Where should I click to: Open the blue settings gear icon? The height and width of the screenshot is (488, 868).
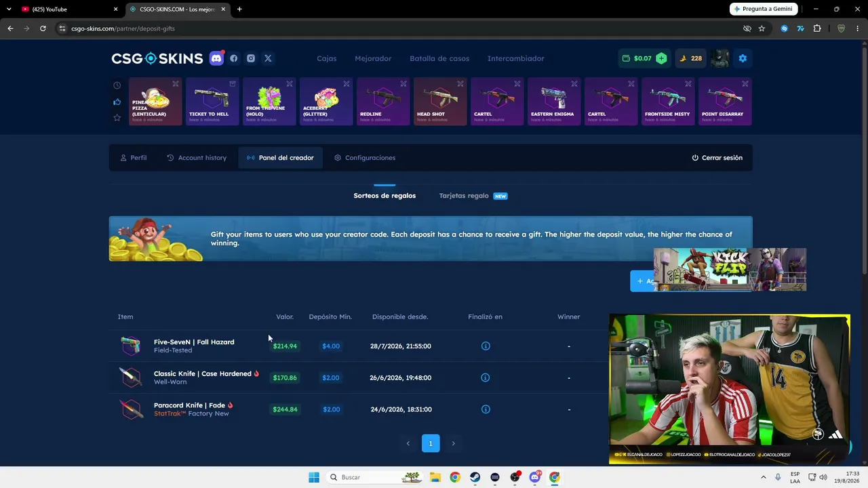(743, 58)
